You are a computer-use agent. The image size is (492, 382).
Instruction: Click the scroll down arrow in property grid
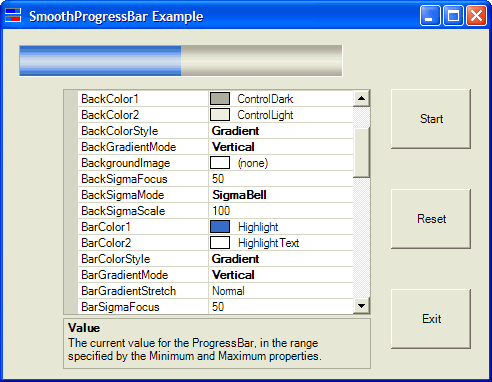[361, 305]
